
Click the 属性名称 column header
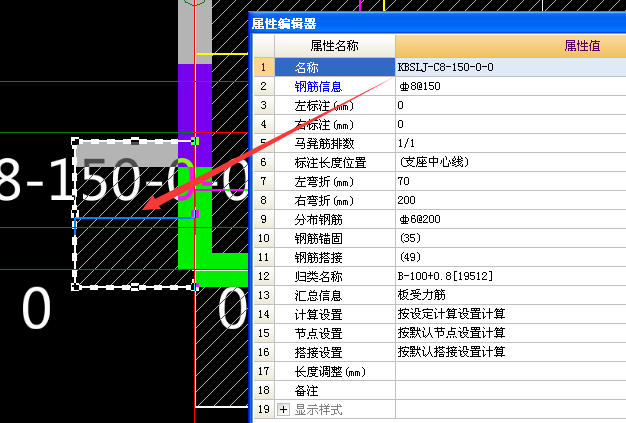click(335, 46)
